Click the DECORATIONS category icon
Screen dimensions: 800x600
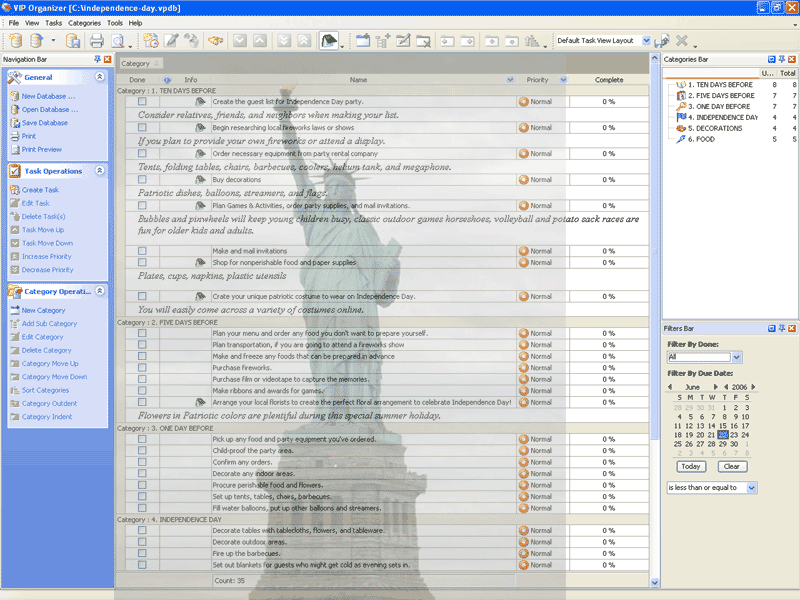tap(679, 129)
